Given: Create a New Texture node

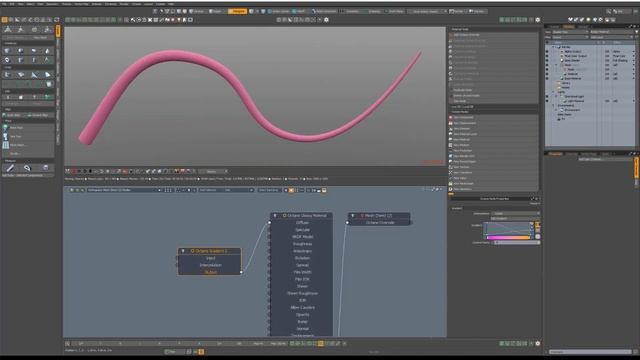Looking at the screenshot, I should click(493, 167).
